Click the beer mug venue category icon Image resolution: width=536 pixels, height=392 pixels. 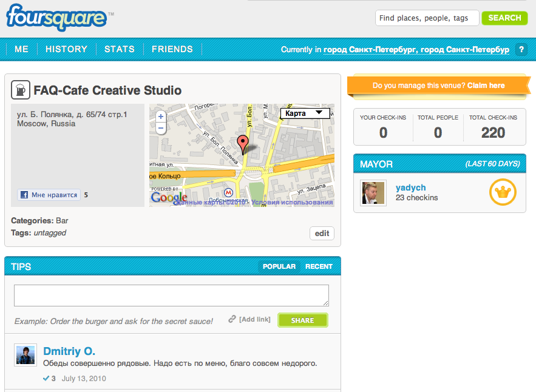tap(21, 90)
